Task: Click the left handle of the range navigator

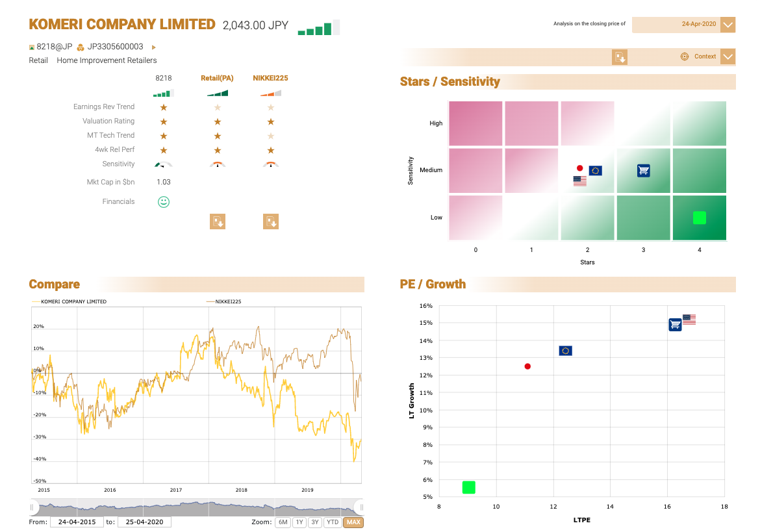Action: pos(32,507)
